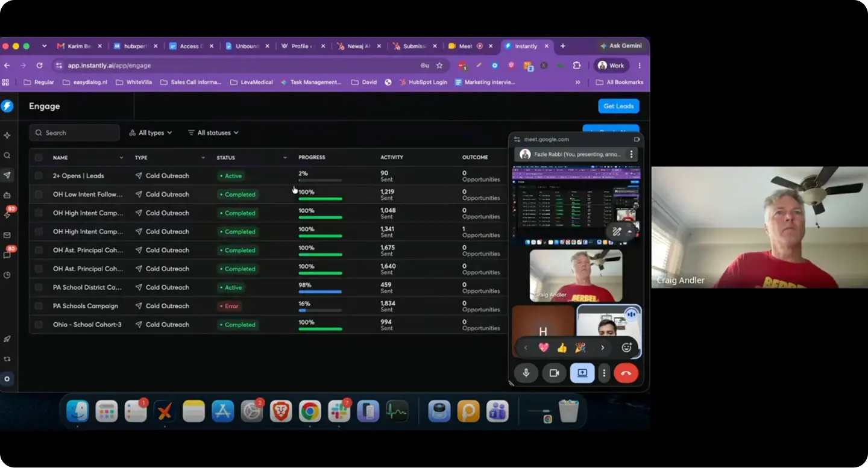Open the PA Schools Campaign row
Viewport: 868px width, 468px height.
click(x=269, y=306)
